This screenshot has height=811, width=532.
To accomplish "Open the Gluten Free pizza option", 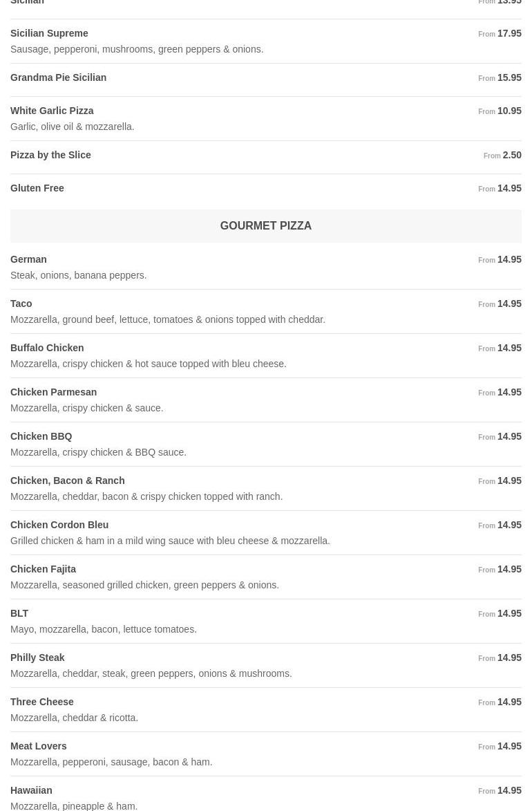I will 37,188.
